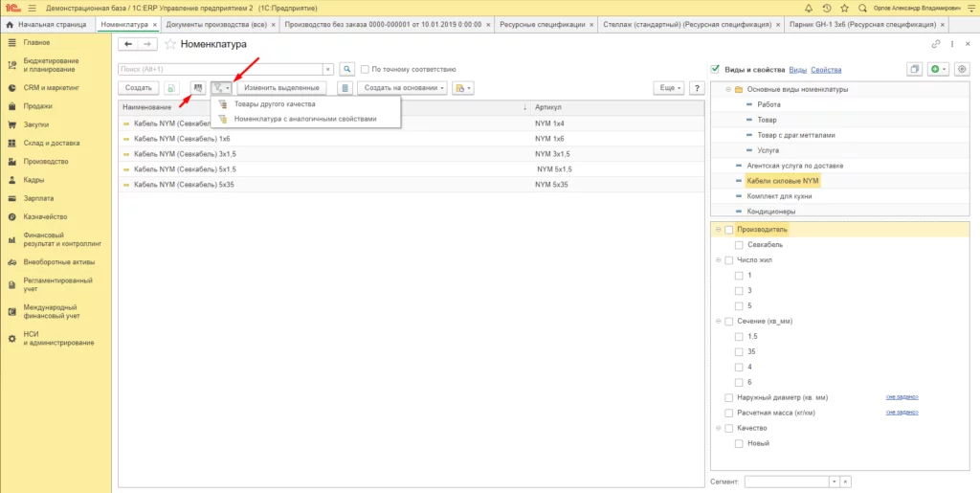Open the Продажи section in the sidebar
980x493 pixels.
coord(38,106)
